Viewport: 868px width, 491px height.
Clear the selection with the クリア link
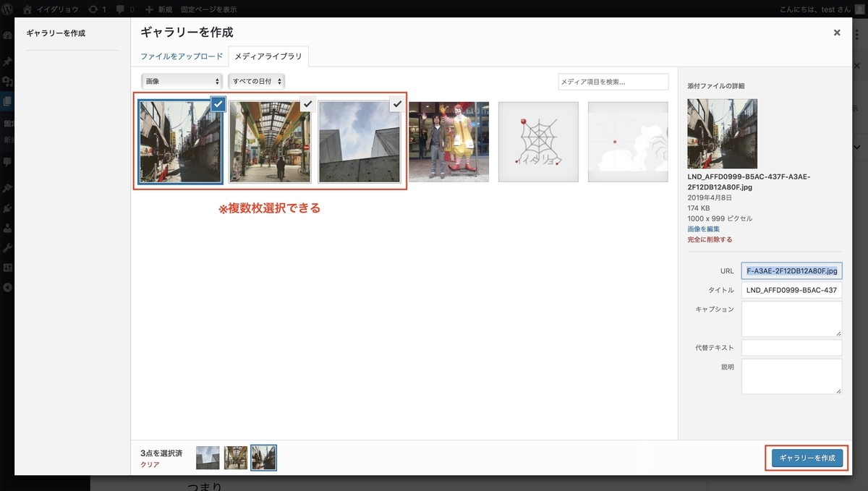point(150,464)
